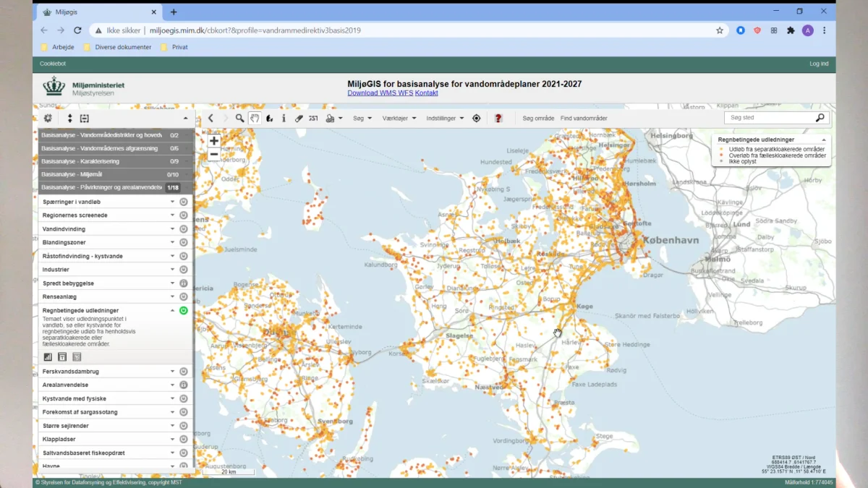
Task: Toggle the Industrier layer on
Action: [184, 270]
